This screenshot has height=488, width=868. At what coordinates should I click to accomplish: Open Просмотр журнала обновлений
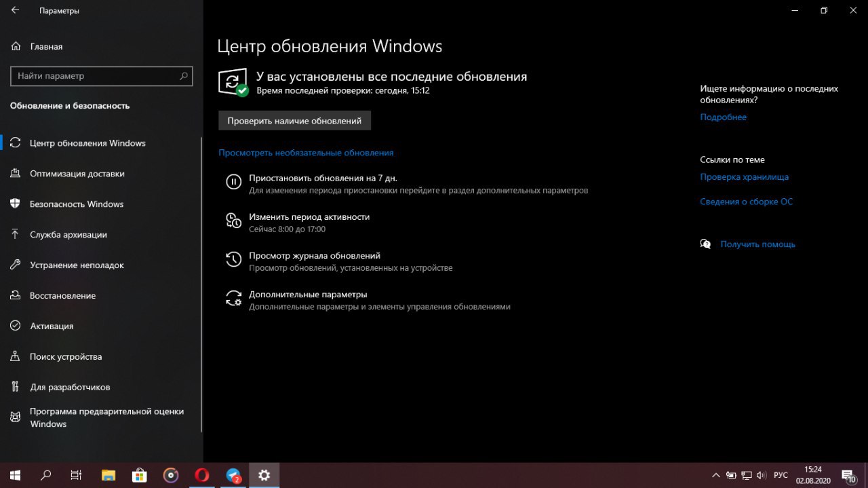click(315, 256)
